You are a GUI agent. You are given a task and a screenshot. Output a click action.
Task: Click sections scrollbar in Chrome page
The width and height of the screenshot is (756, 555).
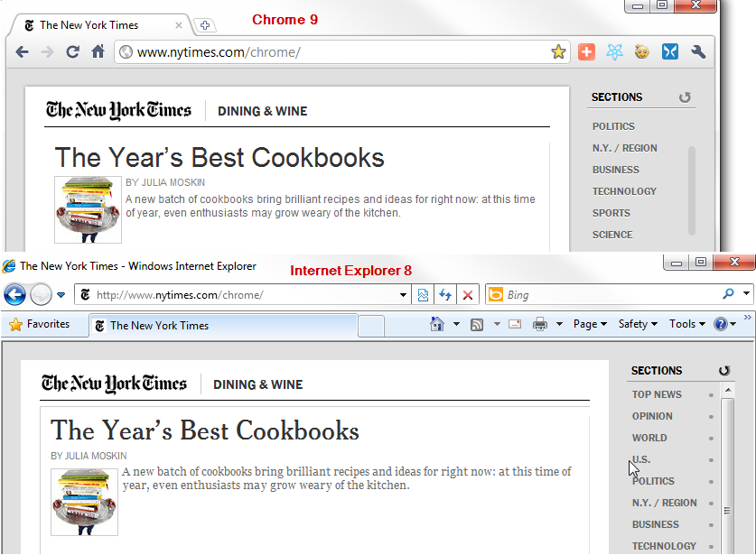[692, 190]
